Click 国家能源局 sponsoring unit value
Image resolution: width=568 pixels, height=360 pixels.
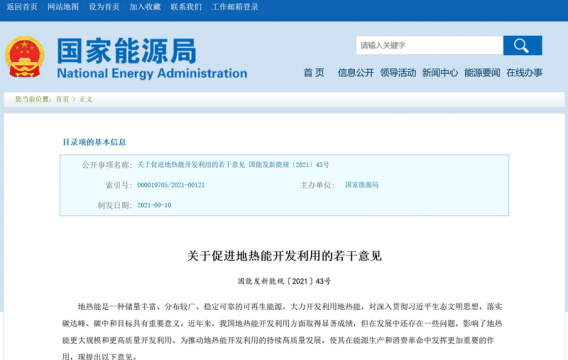[362, 185]
